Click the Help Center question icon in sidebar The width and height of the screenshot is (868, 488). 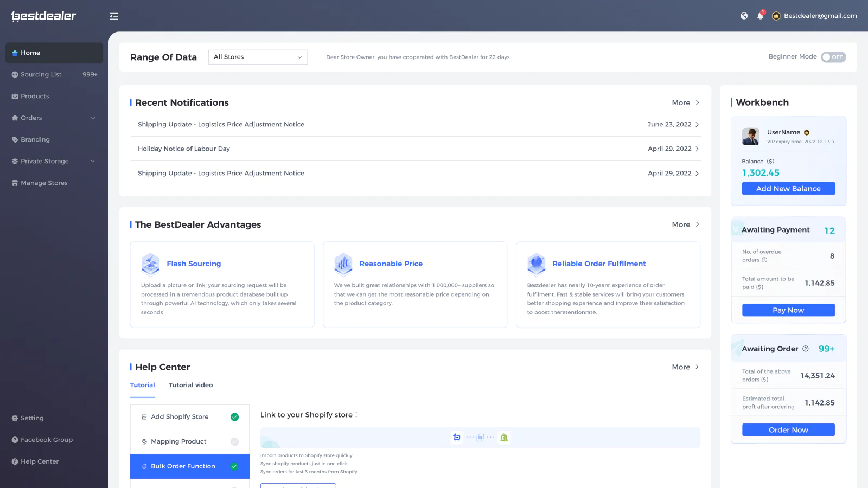tap(15, 461)
